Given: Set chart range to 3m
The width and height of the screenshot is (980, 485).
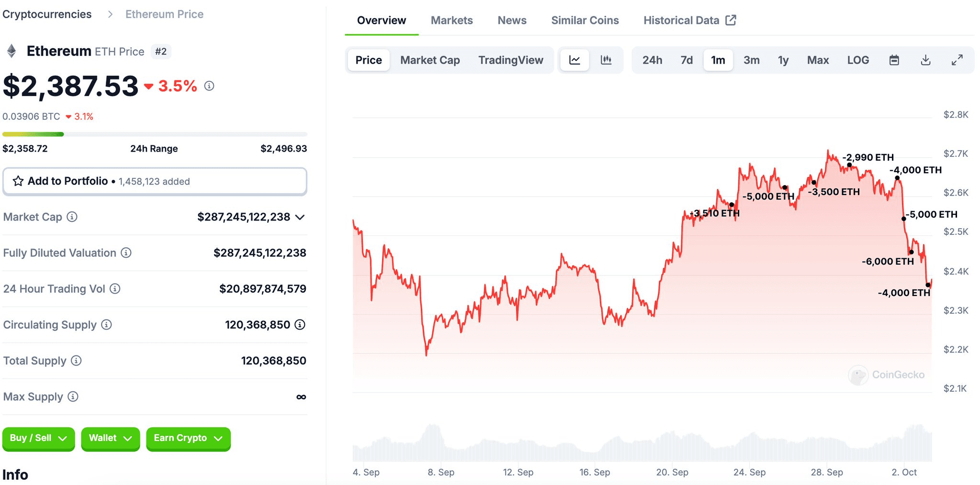Looking at the screenshot, I should pos(752,60).
